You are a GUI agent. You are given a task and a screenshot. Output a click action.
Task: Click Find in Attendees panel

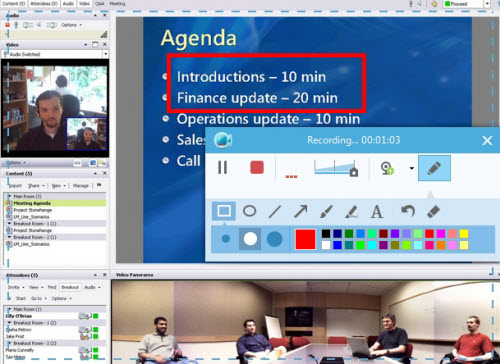coord(52,287)
